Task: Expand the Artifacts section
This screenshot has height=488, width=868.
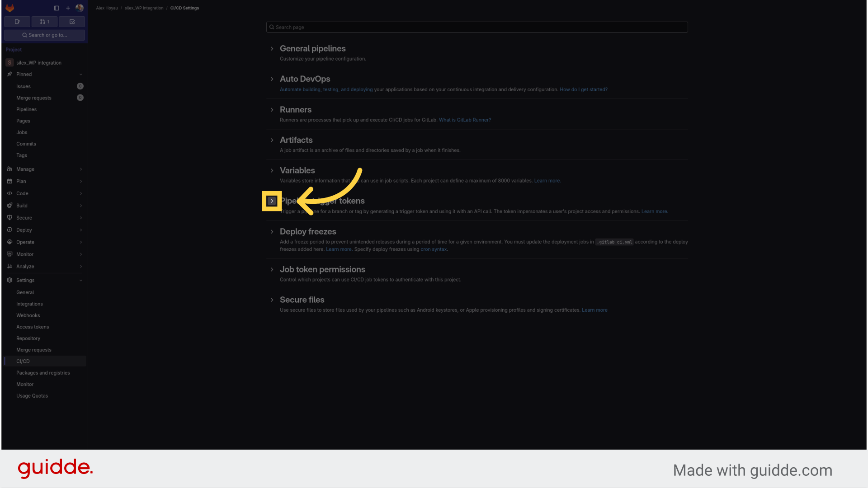Action: coord(272,141)
